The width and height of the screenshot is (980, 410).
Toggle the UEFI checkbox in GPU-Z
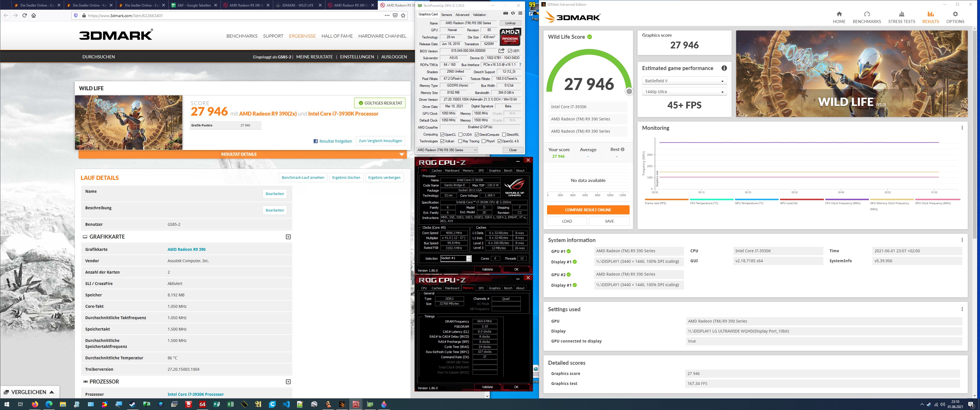coord(510,51)
